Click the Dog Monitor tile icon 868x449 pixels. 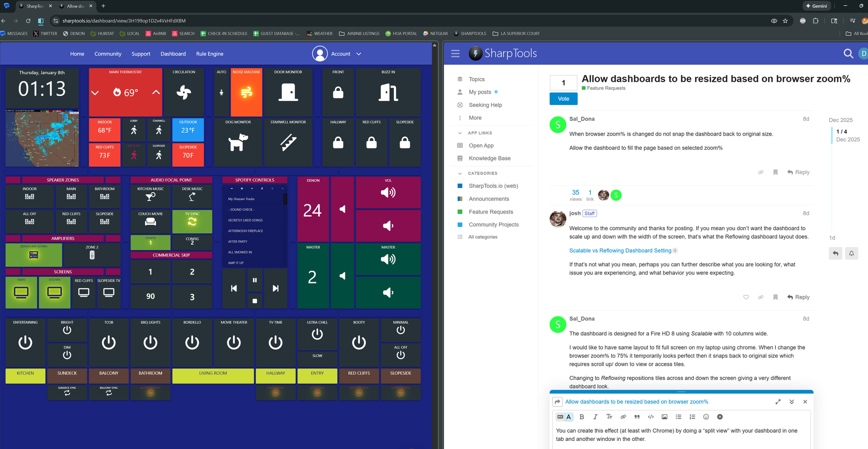point(238,142)
